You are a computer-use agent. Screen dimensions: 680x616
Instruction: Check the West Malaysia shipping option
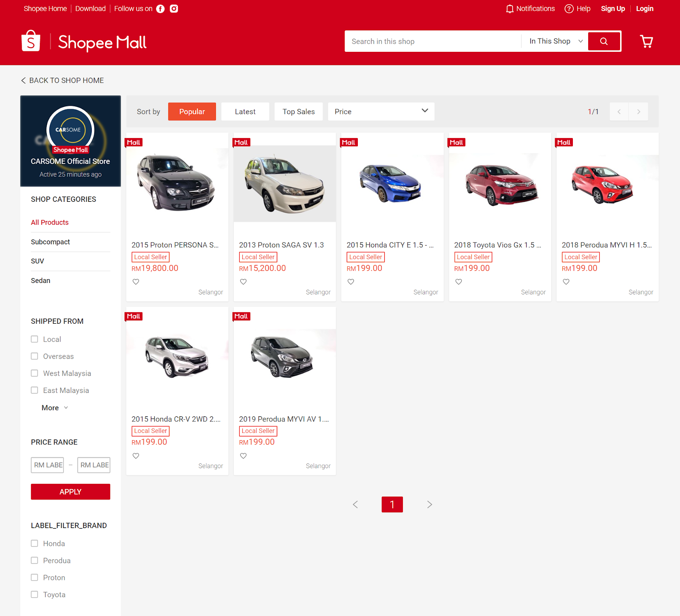[x=34, y=373]
